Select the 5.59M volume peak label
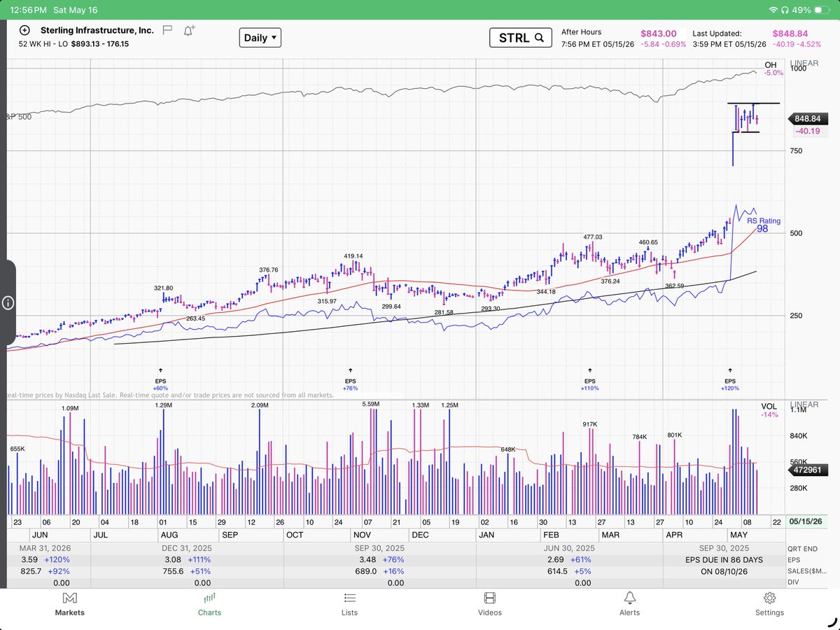Viewport: 840px width, 630px height. coord(371,405)
